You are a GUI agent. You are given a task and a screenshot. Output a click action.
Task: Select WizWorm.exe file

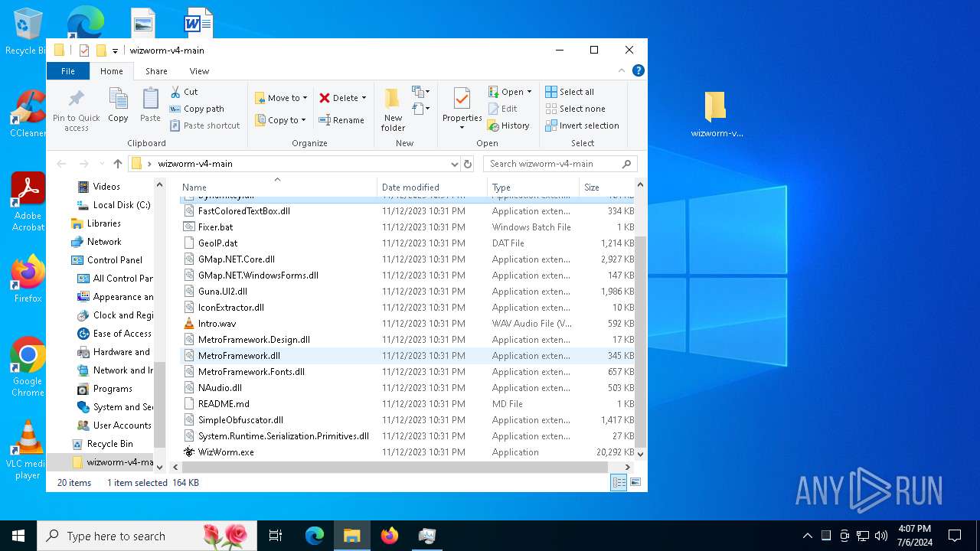coord(226,452)
